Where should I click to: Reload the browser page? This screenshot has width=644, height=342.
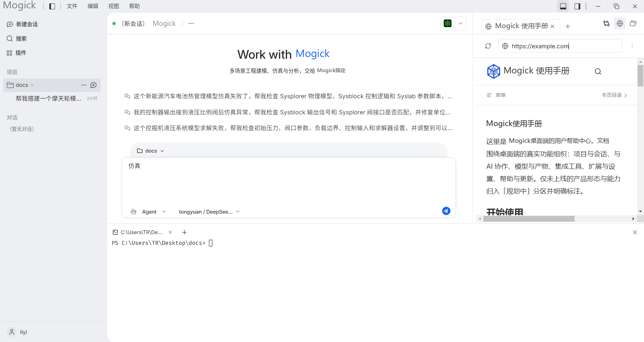click(488, 46)
